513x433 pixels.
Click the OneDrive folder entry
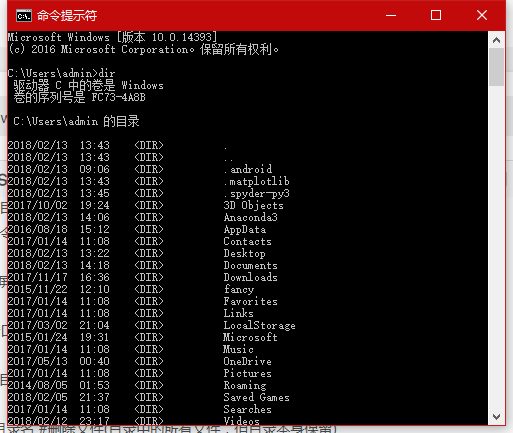coord(247,361)
